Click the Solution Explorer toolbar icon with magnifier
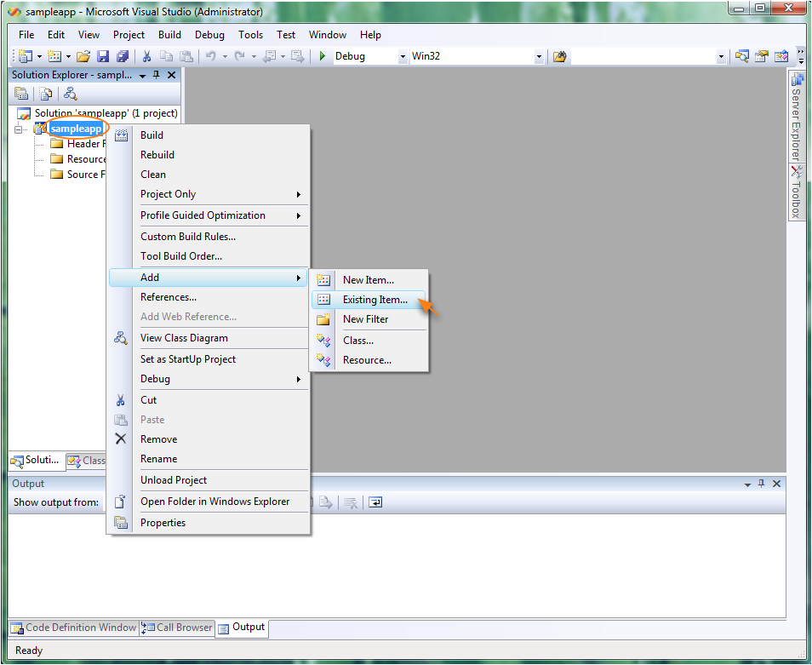The width and height of the screenshot is (812, 665). [x=741, y=56]
